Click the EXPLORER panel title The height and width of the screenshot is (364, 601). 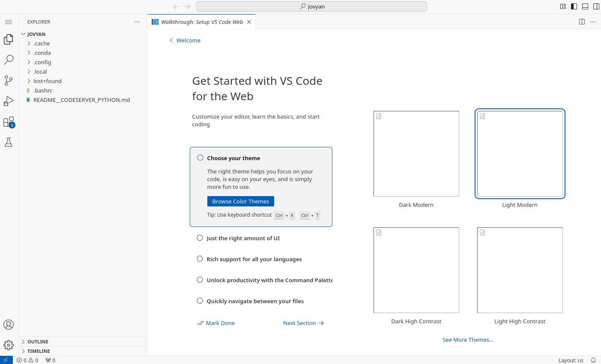39,22
